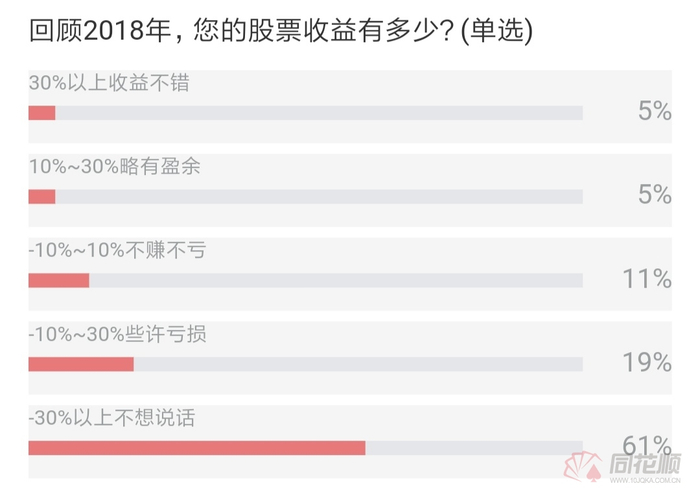Image resolution: width=700 pixels, height=501 pixels.
Task: Click the 5% value for 30%以上收益不错
Action: click(654, 110)
